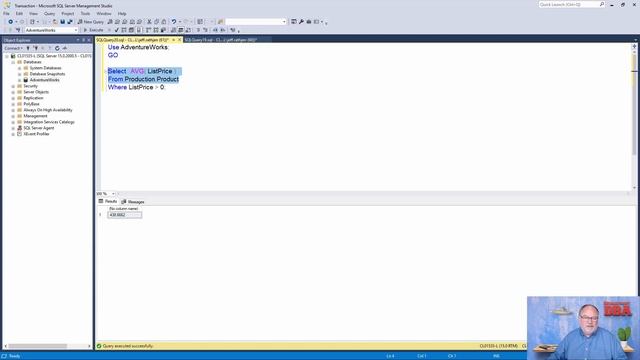The image size is (640, 360).
Task: Click the editor split-window icon
Action: (634, 47)
